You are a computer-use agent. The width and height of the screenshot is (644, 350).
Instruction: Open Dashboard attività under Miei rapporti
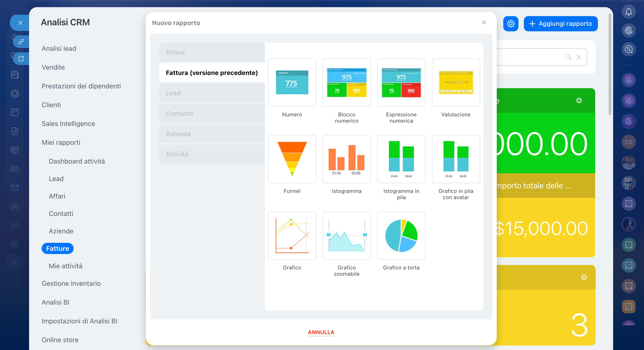(x=77, y=161)
